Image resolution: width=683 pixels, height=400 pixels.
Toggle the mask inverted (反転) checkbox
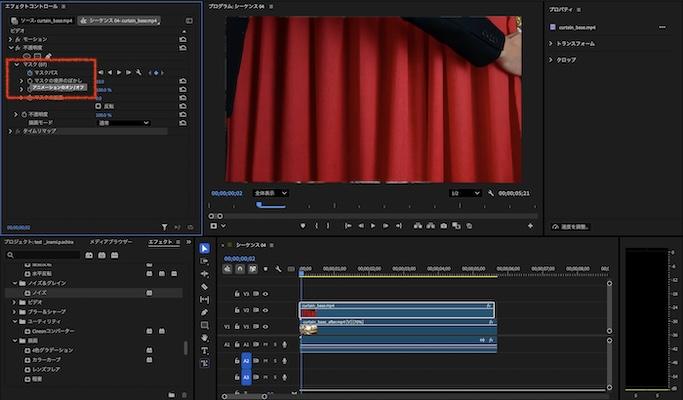[x=98, y=106]
